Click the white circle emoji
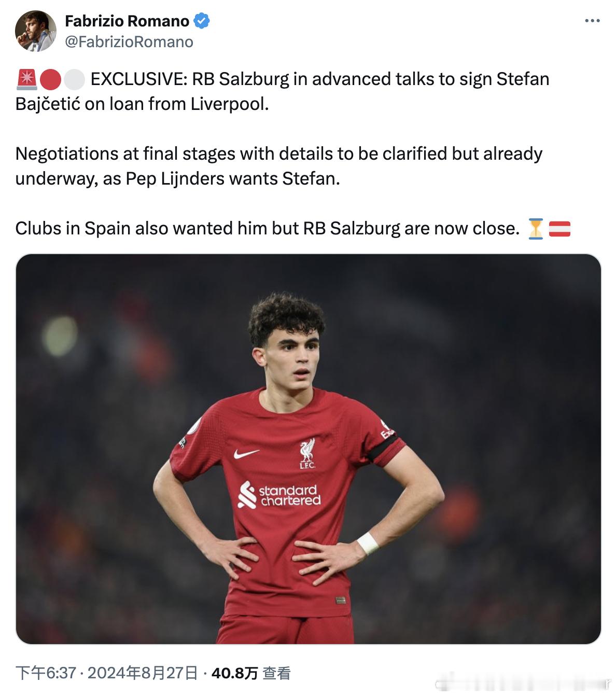This screenshot has width=616, height=697. click(75, 79)
